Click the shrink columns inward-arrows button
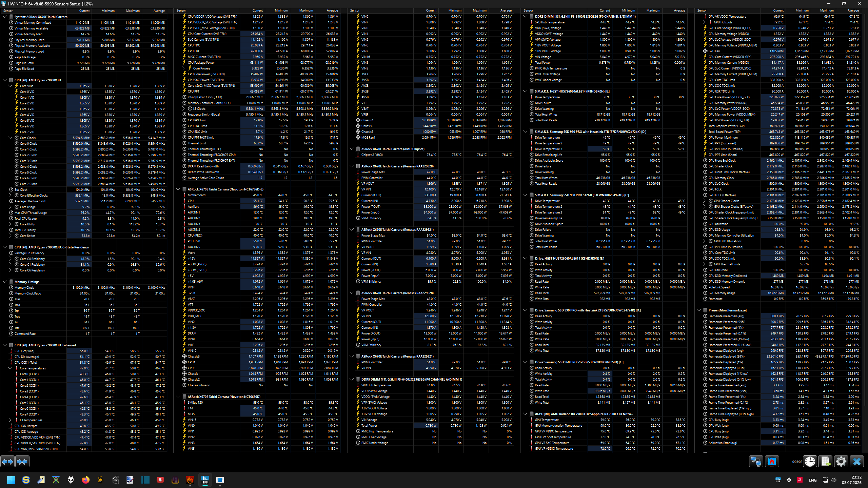Image resolution: width=868 pixels, height=488 pixels. point(22,461)
